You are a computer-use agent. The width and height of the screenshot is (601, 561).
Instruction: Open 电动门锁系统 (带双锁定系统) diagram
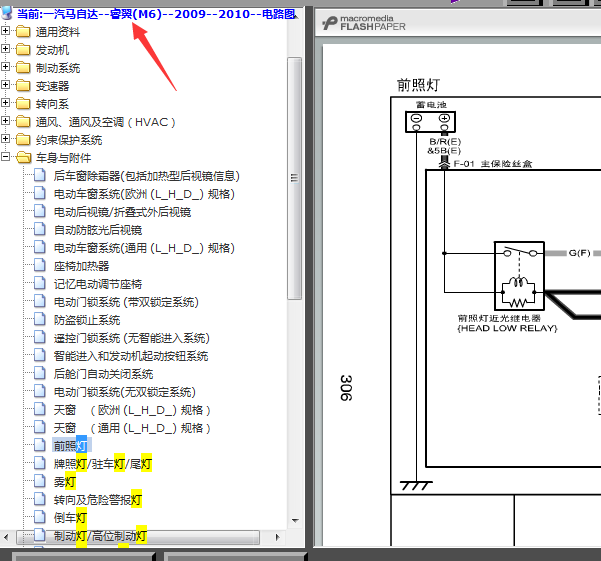126,302
